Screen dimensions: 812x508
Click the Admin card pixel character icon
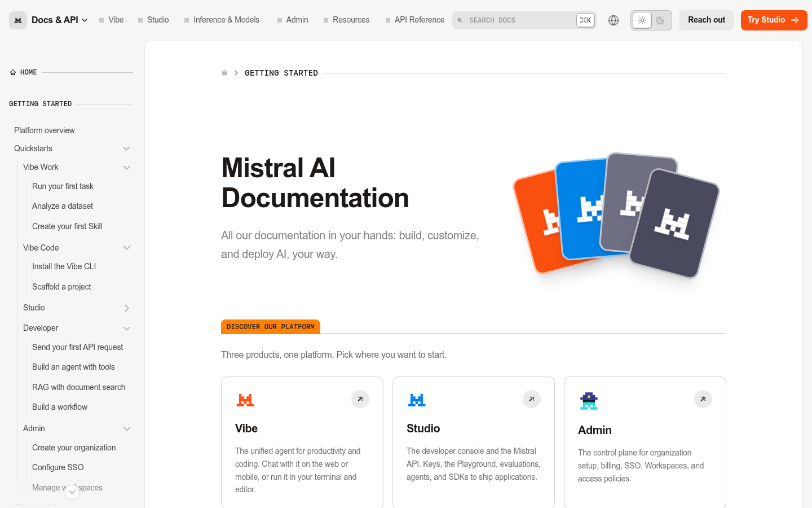(589, 401)
